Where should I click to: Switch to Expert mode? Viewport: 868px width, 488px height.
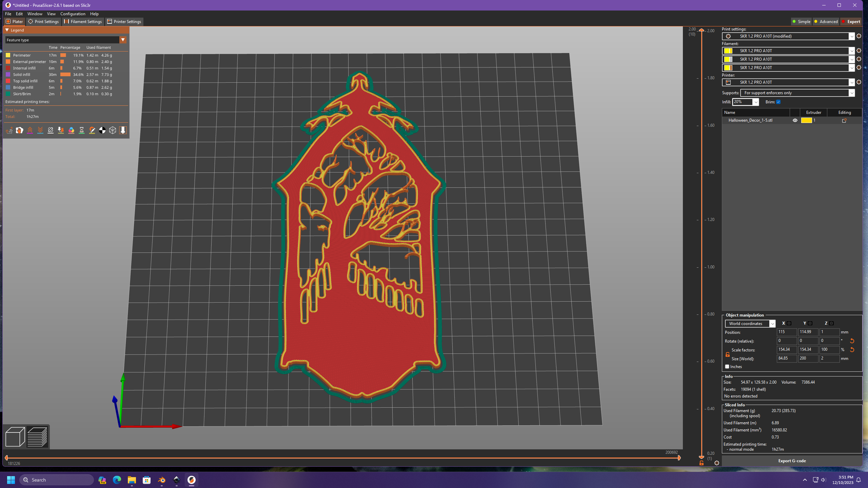click(x=851, y=22)
